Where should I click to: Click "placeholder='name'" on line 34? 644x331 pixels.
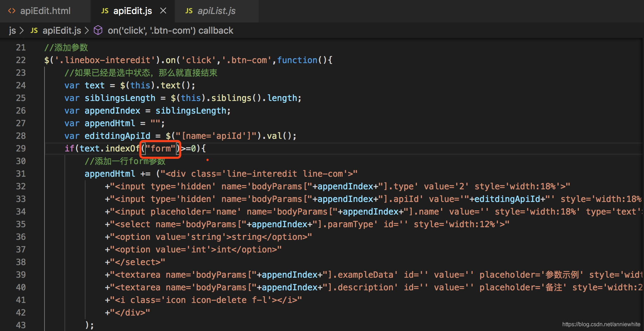(x=196, y=211)
